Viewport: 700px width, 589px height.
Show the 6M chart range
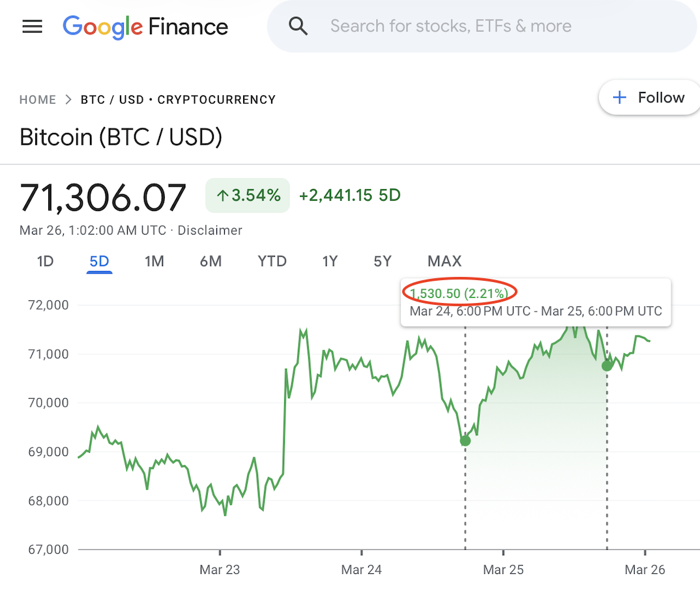click(x=211, y=261)
